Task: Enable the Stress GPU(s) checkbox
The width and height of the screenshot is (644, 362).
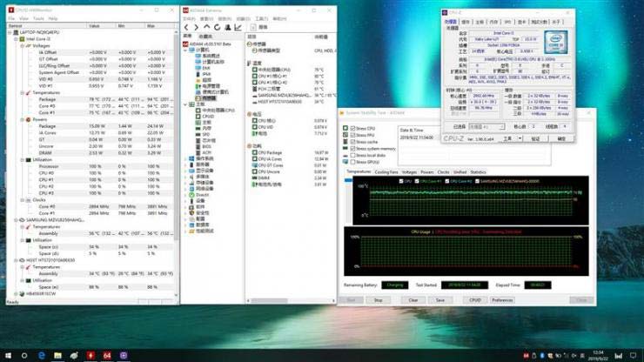Action: pyautogui.click(x=352, y=162)
